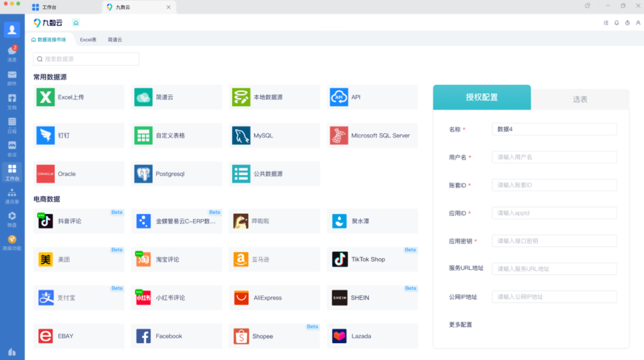Viewport: 644px width, 360px height.
Task: Open 日程 in the left sidebar
Action: (12, 125)
